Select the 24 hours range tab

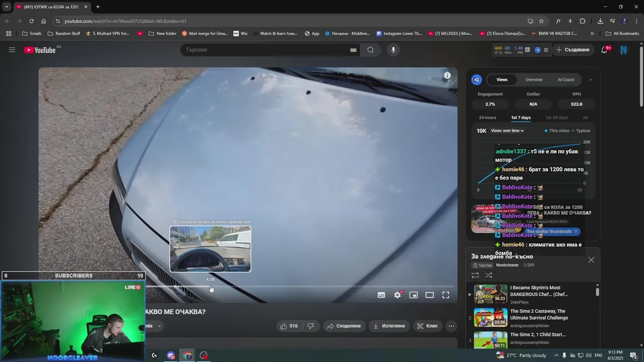pos(488,118)
